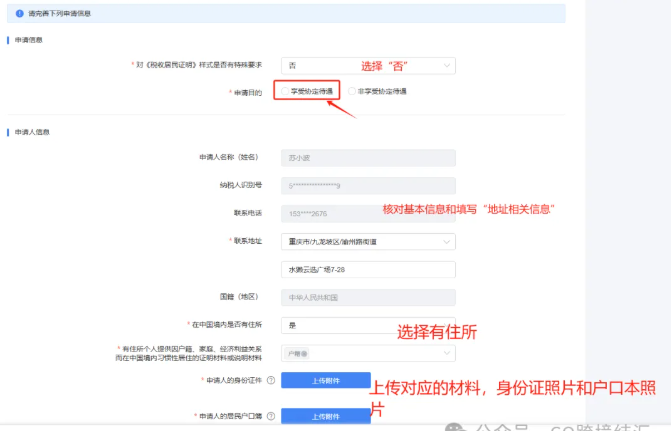The width and height of the screenshot is (671, 431).
Task: Remove the 户籍 tag via its x icon
Action: pyautogui.click(x=304, y=353)
